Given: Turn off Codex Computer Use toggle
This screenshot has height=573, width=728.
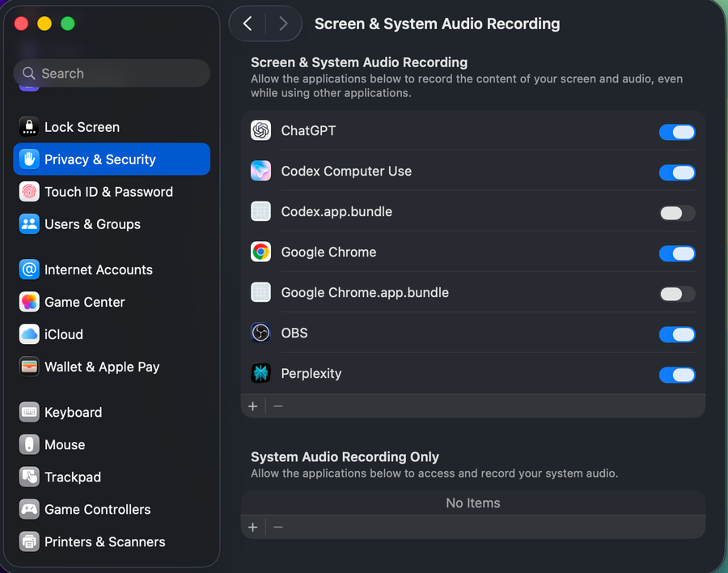Looking at the screenshot, I should pyautogui.click(x=677, y=172).
